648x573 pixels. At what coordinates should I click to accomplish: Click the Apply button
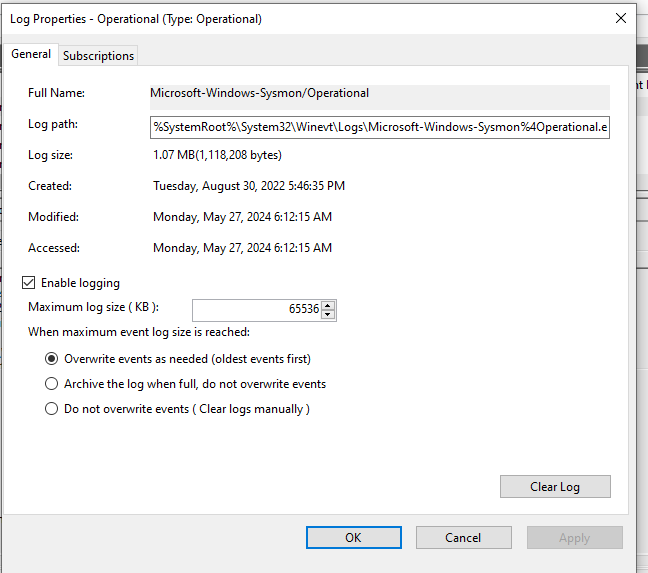point(574,537)
